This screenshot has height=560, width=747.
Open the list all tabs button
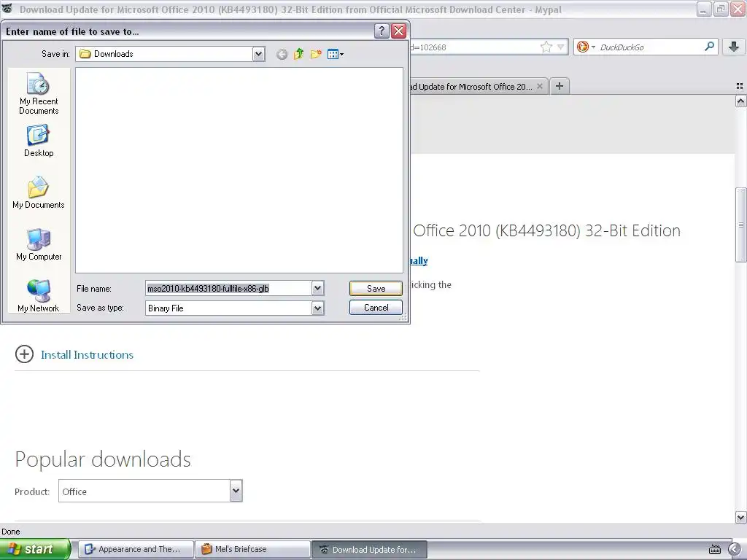coord(740,86)
